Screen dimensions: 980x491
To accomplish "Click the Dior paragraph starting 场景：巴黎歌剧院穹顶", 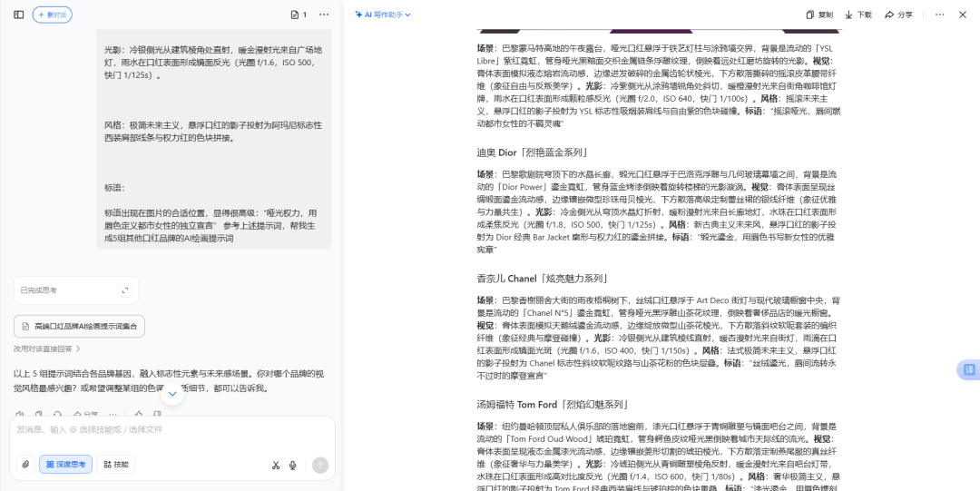I will tap(656, 211).
